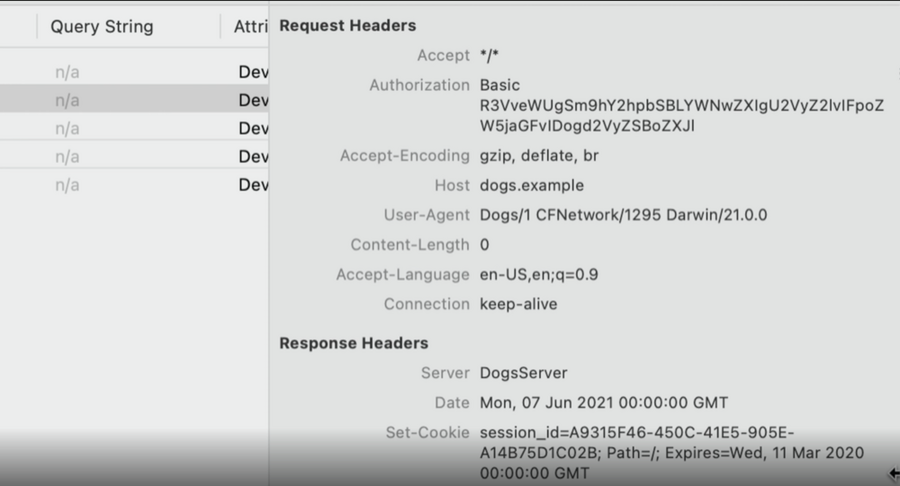This screenshot has width=900, height=486.
Task: Select the fourth n/a table row
Action: (134, 156)
